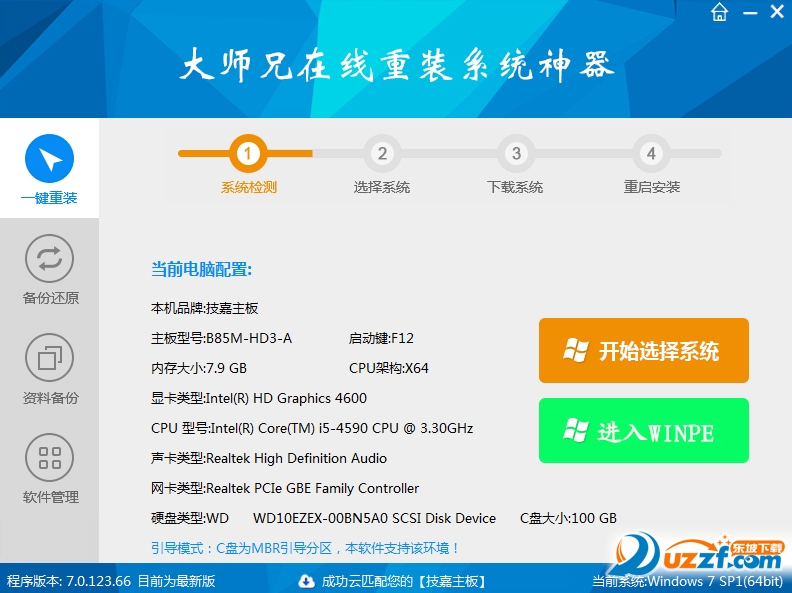
Task: Click the CPU架构:X64 text
Action: click(x=388, y=368)
